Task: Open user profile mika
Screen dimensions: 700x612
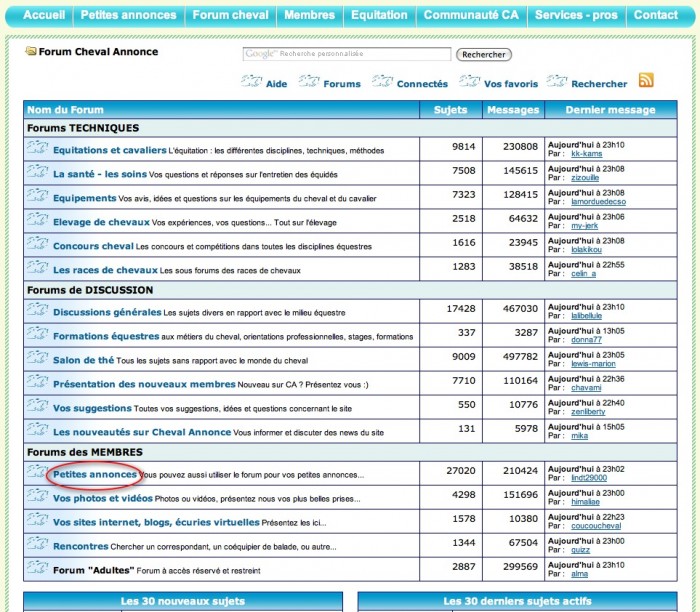Action: [579, 436]
